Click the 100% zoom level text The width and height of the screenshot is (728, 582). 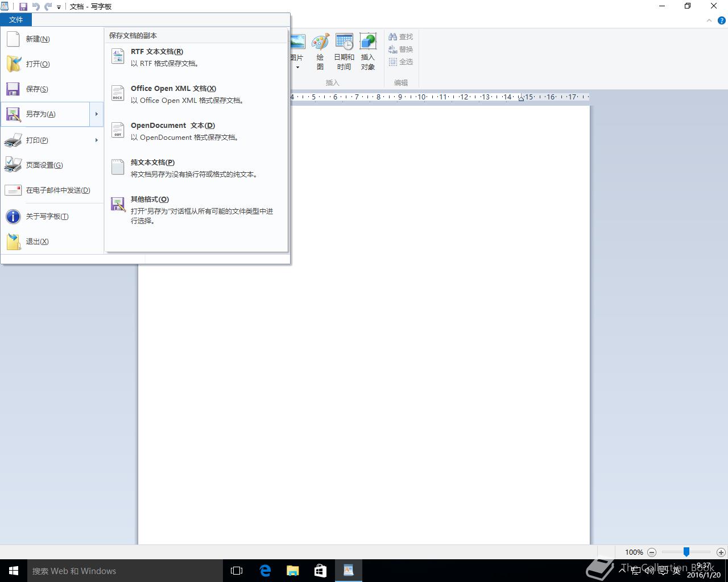coord(634,552)
